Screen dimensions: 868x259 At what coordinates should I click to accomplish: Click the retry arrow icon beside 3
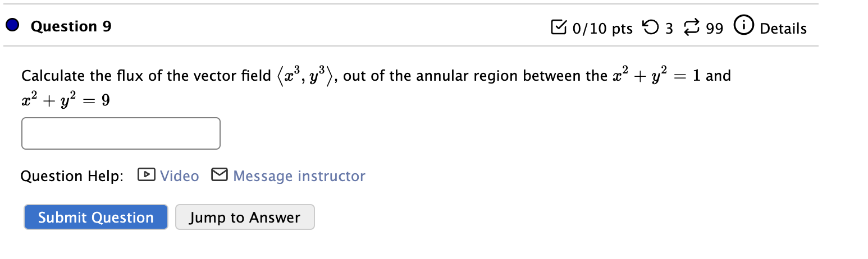[x=651, y=27]
